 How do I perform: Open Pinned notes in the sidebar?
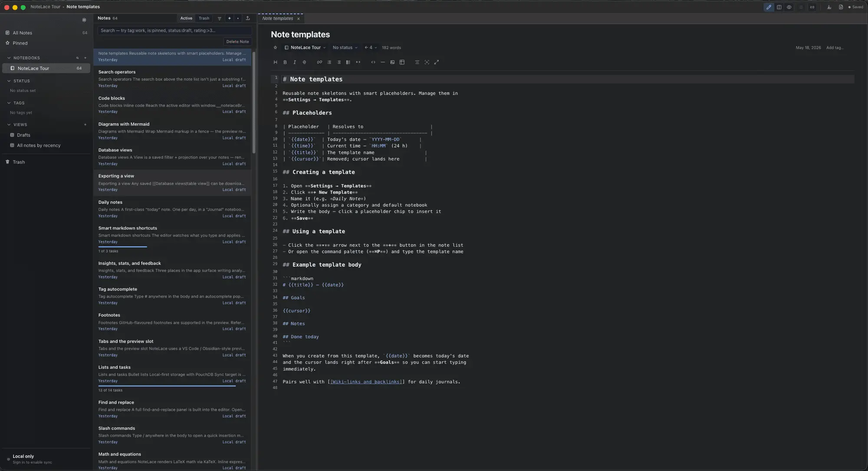click(x=46, y=43)
